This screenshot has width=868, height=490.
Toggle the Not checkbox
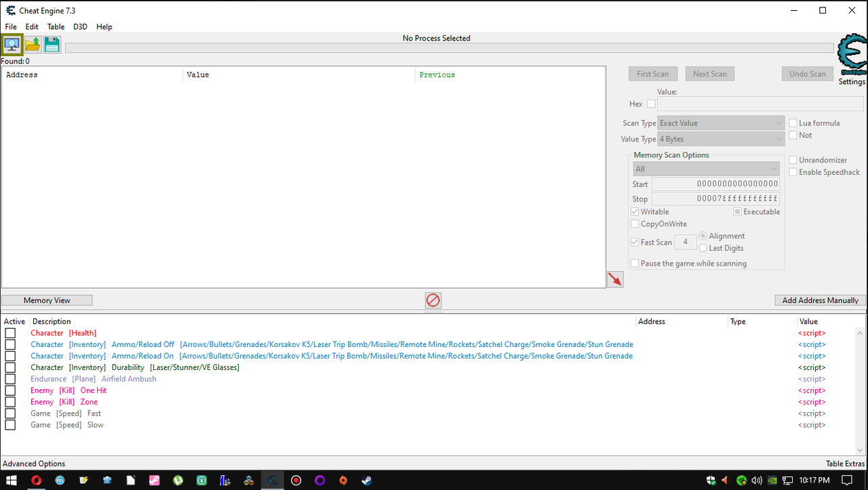[x=793, y=136]
